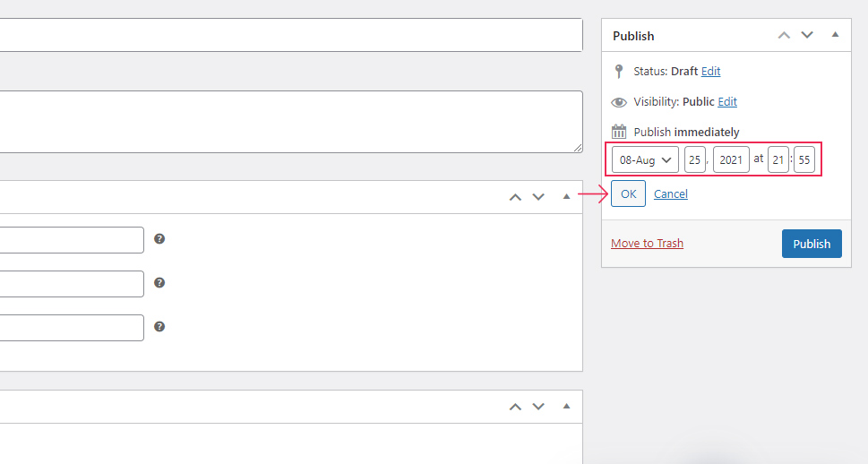Viewport: 868px width, 464px height.
Task: Move the Publish panel down
Action: coord(807,35)
